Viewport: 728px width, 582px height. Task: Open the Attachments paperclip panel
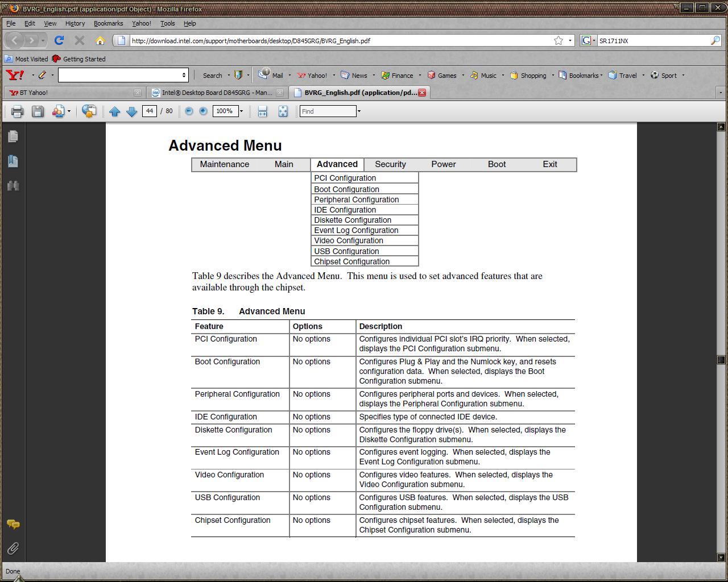point(13,548)
